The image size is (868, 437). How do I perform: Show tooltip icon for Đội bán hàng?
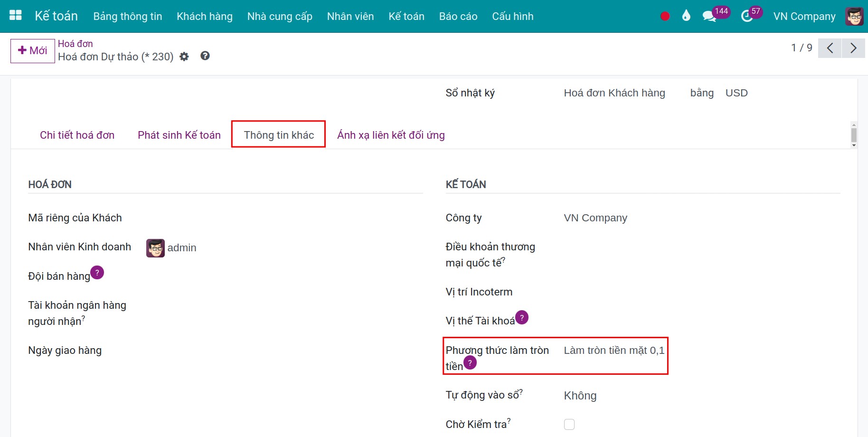pos(97,273)
